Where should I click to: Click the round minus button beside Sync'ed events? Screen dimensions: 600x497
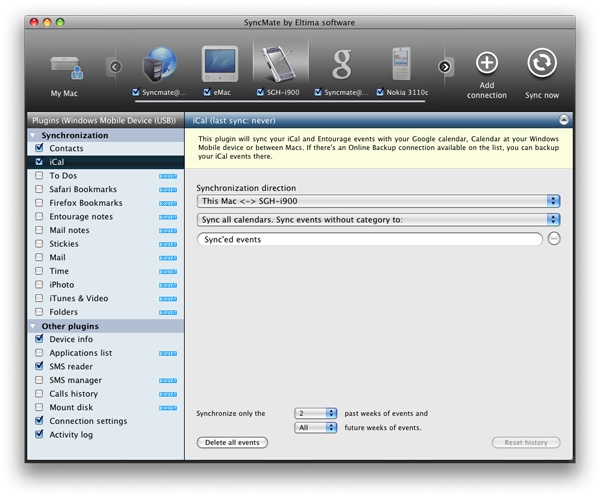point(554,239)
